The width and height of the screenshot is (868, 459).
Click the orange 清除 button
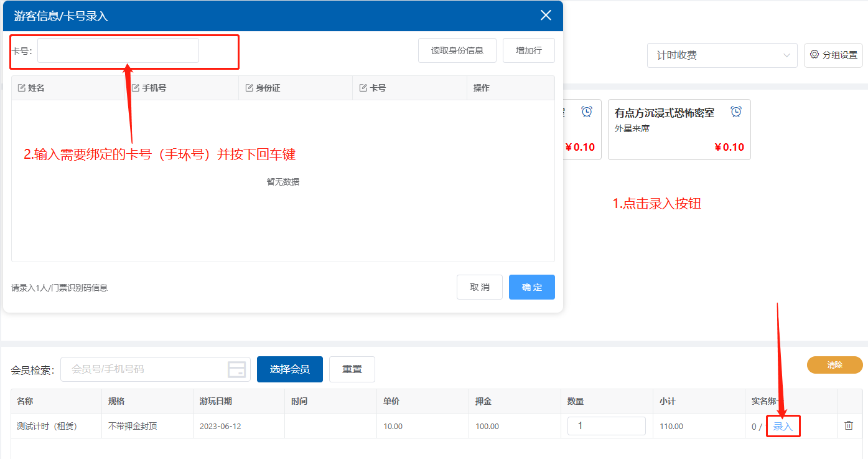click(x=834, y=365)
